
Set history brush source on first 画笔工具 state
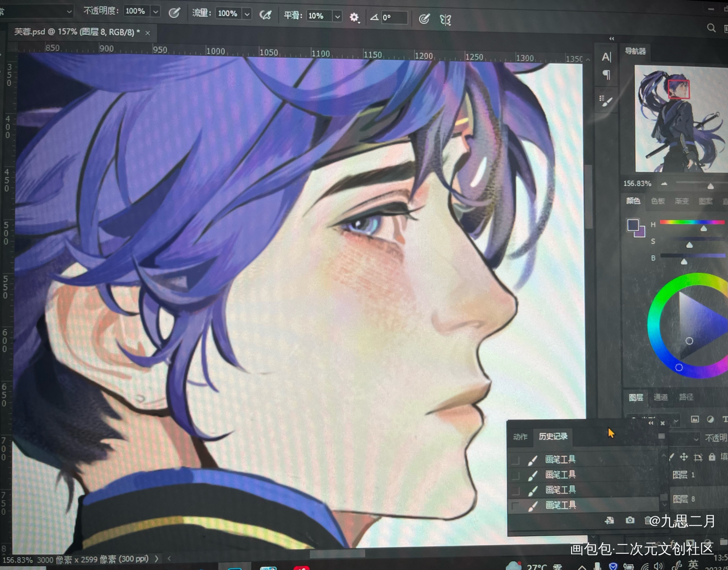click(x=515, y=460)
